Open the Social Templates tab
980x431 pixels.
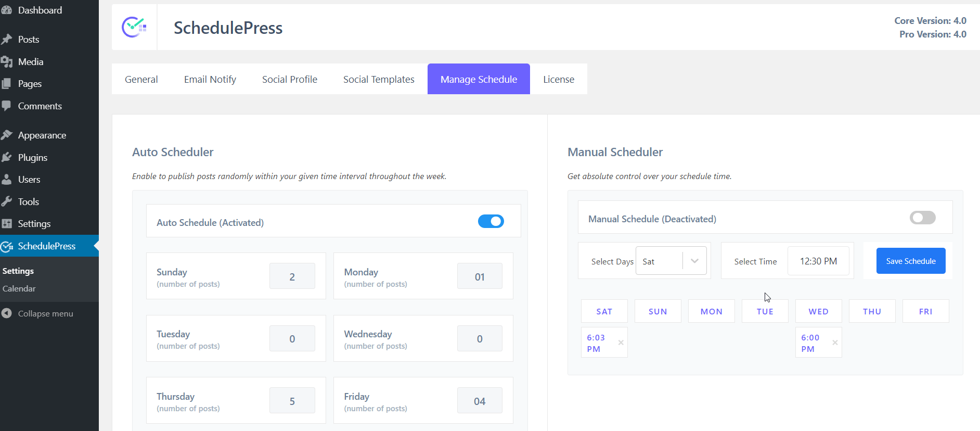[379, 79]
